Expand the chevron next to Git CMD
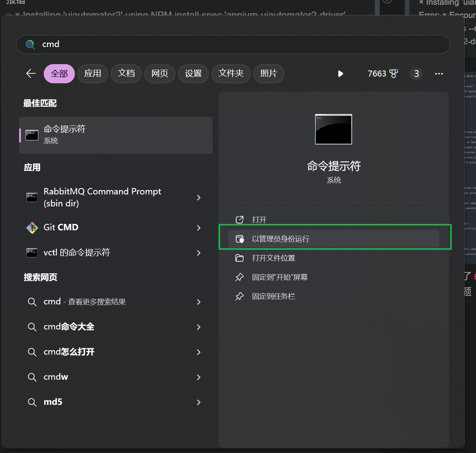This screenshot has width=476, height=453. [199, 228]
